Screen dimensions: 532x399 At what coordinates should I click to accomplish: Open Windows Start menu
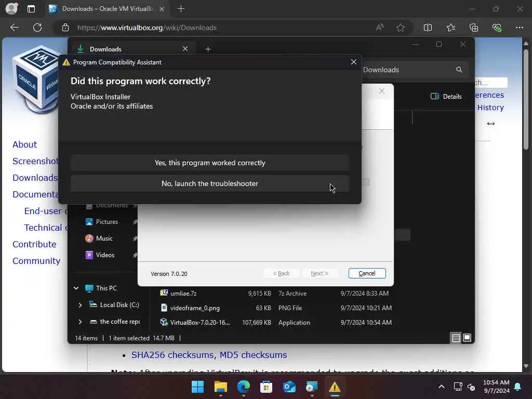click(x=197, y=387)
